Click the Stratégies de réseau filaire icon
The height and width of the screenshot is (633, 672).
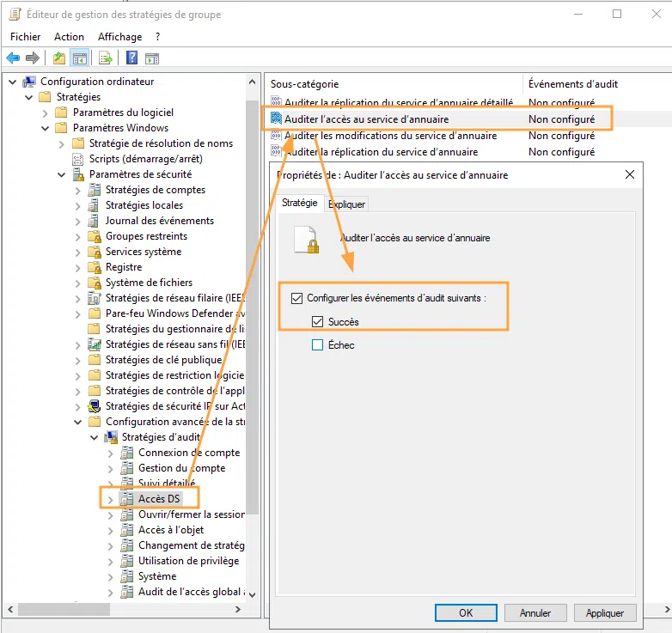[x=95, y=298]
